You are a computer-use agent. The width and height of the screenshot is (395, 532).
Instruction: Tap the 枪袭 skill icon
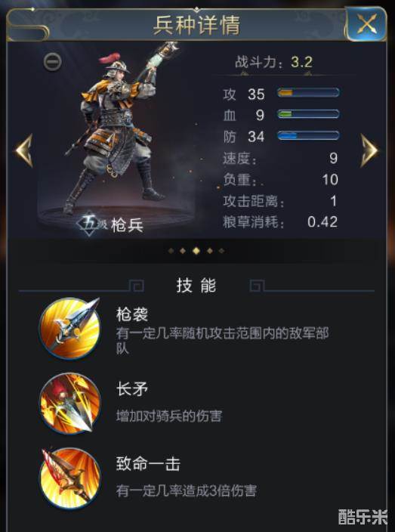click(69, 328)
